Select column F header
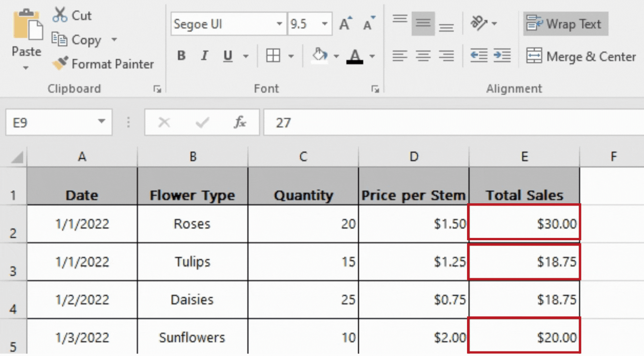 [612, 157]
